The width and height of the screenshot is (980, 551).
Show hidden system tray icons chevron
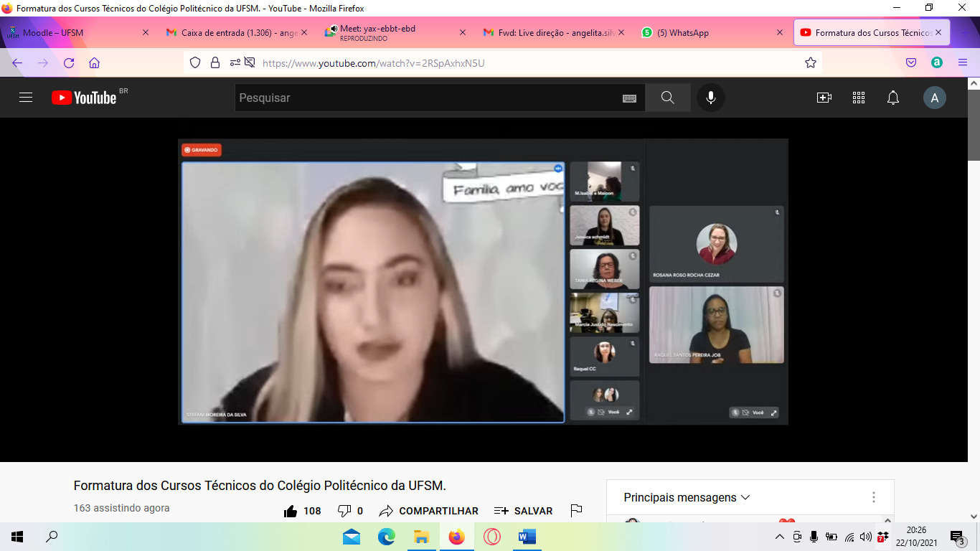[780, 537]
